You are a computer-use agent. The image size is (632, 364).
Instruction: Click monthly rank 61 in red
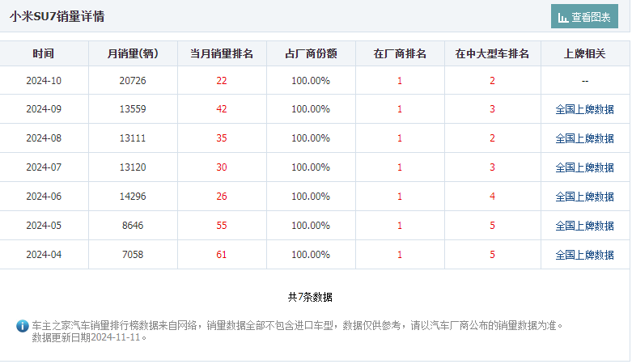point(222,254)
